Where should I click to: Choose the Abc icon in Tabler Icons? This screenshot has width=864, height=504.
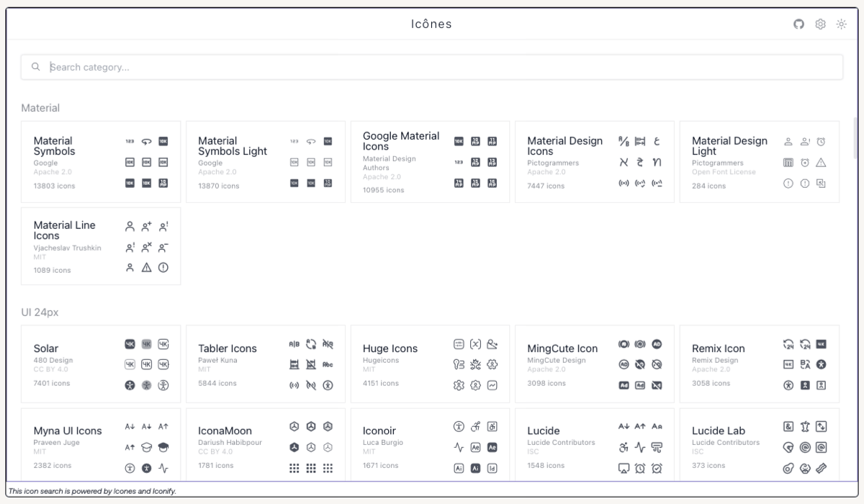328,364
